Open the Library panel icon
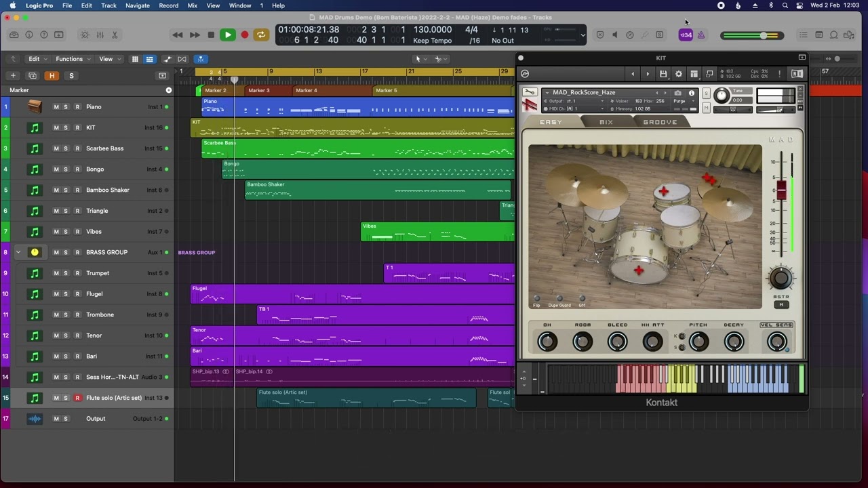Screen dimensions: 868x488 (14, 35)
